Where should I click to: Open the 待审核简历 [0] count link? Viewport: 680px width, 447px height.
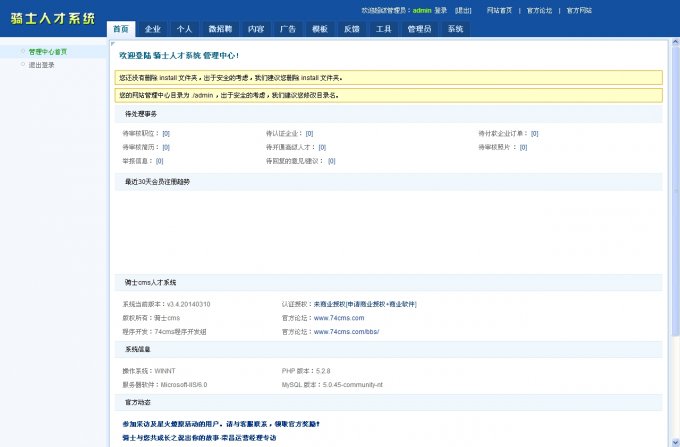point(166,147)
